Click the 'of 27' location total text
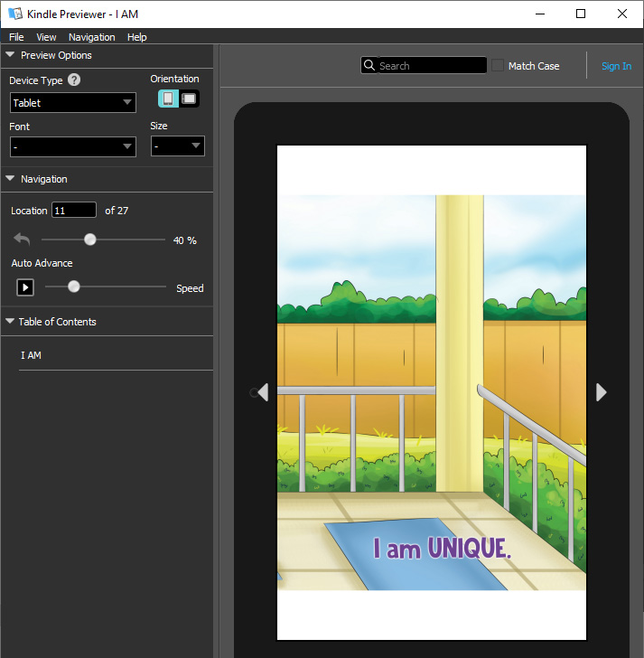This screenshot has height=658, width=644. pos(117,211)
